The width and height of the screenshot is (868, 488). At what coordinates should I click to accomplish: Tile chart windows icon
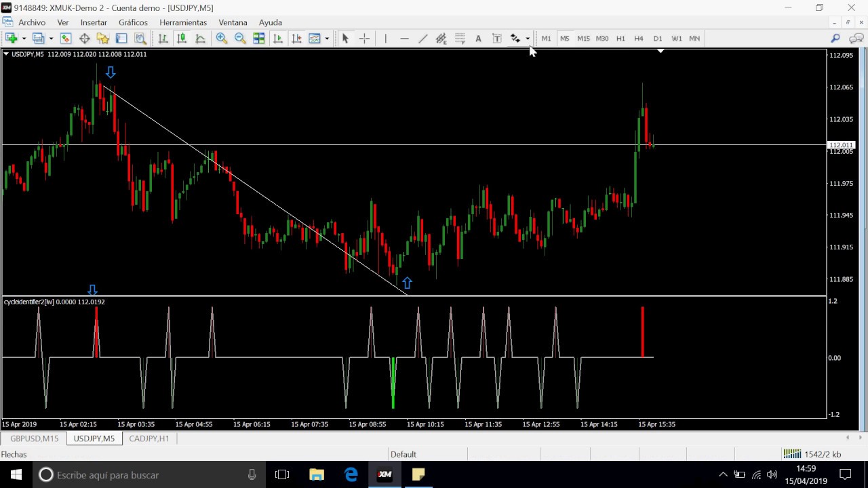[x=259, y=39]
